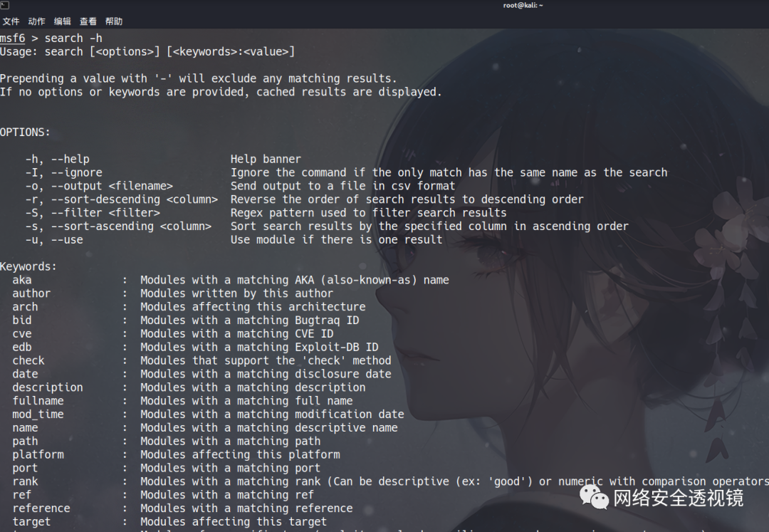The height and width of the screenshot is (532, 769).
Task: Click 'Modules with a matching CVE ID'
Action: click(237, 334)
